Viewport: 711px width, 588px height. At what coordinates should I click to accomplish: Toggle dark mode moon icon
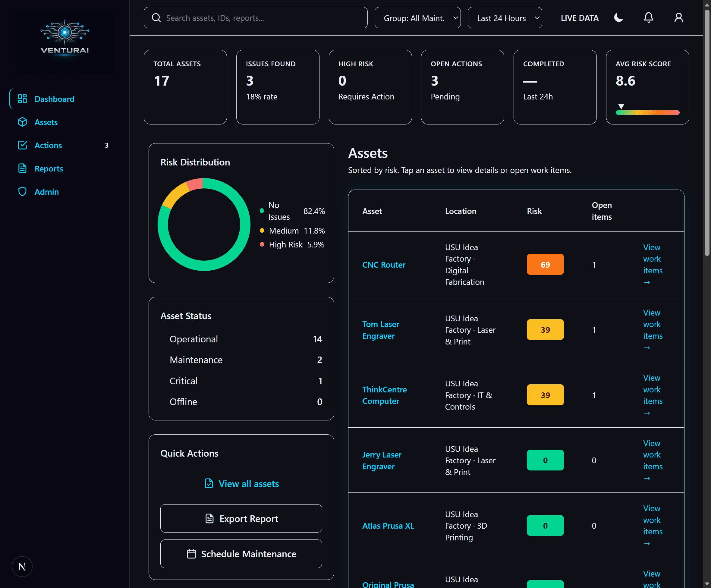pos(618,17)
